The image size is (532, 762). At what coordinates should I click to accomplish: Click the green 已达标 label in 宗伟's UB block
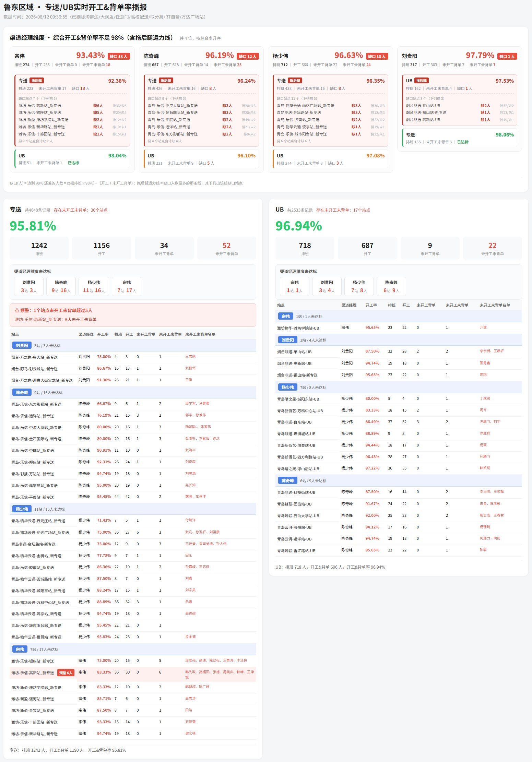tap(73, 163)
